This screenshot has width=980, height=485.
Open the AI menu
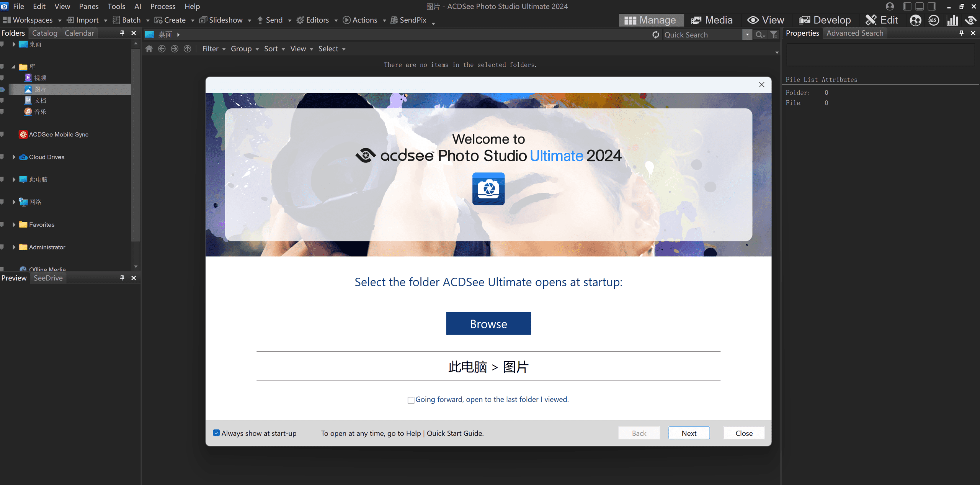[138, 7]
